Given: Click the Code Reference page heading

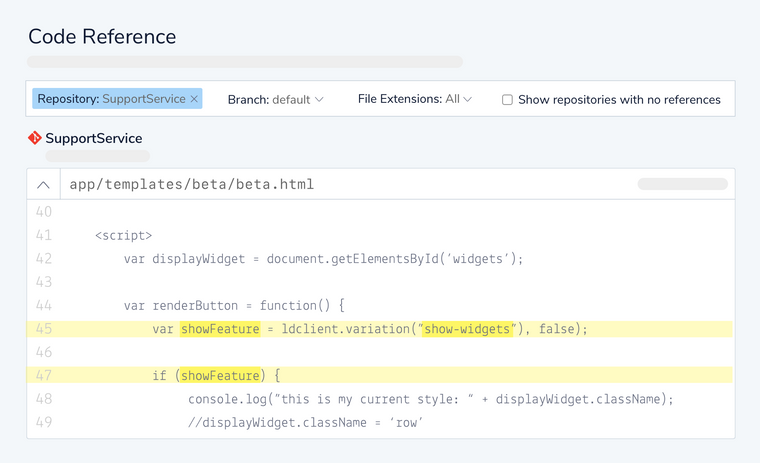Looking at the screenshot, I should (x=102, y=37).
